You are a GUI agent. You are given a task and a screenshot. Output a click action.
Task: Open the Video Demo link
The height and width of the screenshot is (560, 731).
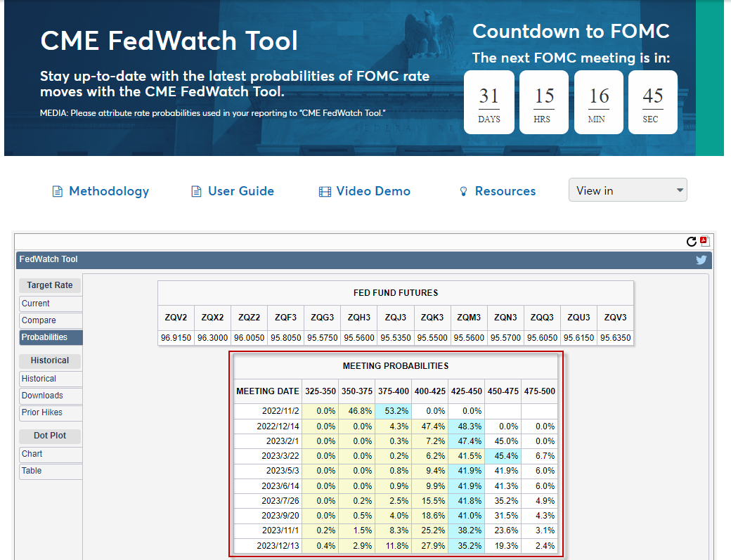point(373,191)
